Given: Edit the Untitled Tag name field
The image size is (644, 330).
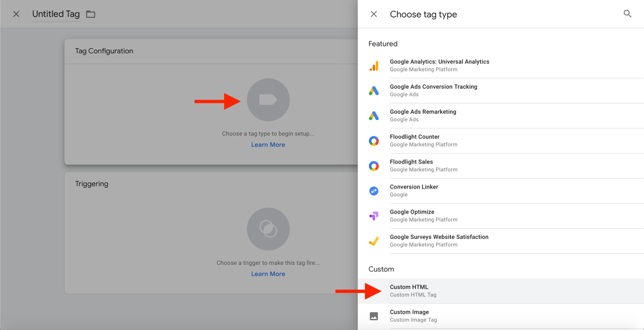Looking at the screenshot, I should tap(56, 14).
